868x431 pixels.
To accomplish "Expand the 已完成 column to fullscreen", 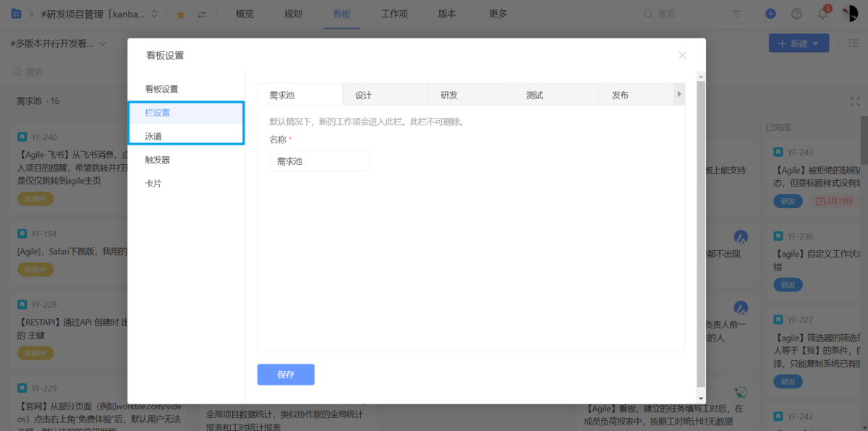I will click(x=855, y=101).
